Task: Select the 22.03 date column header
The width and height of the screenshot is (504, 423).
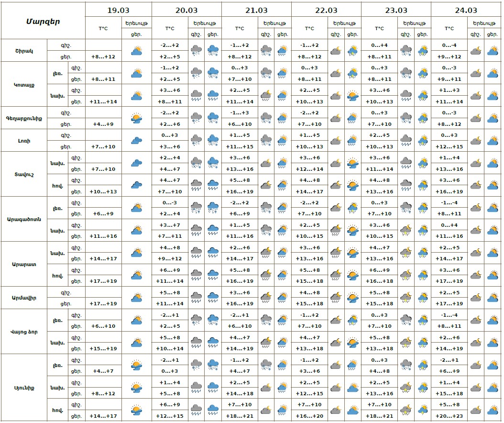Action: [x=326, y=10]
